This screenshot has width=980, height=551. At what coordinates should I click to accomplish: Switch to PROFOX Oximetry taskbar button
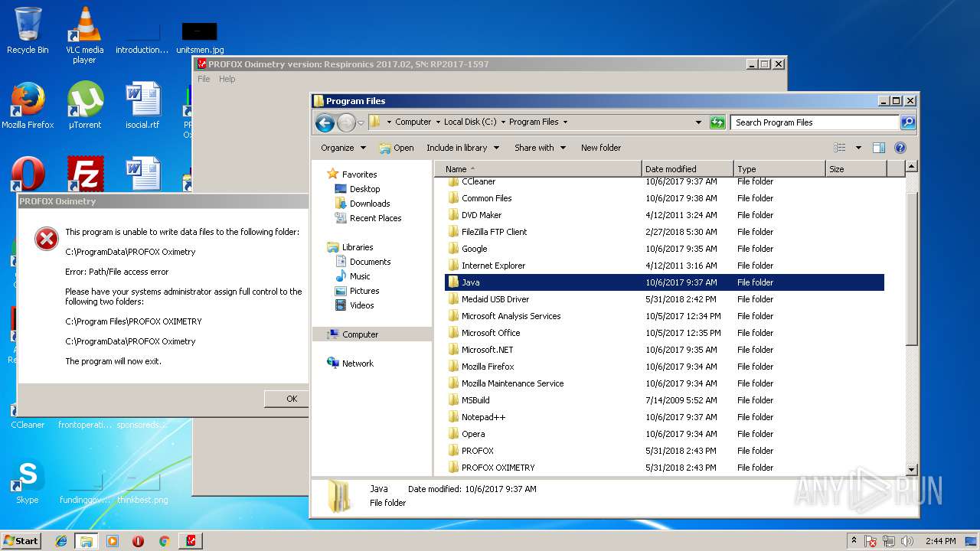(190, 541)
